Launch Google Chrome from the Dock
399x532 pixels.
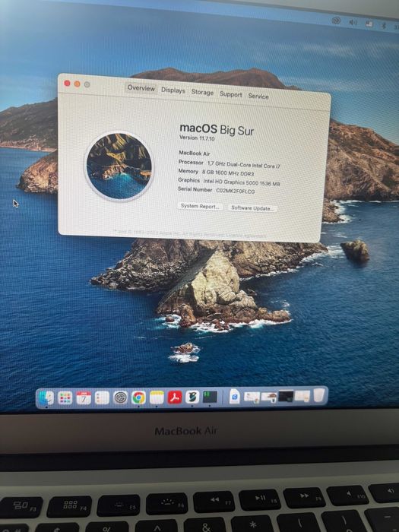coord(138,397)
